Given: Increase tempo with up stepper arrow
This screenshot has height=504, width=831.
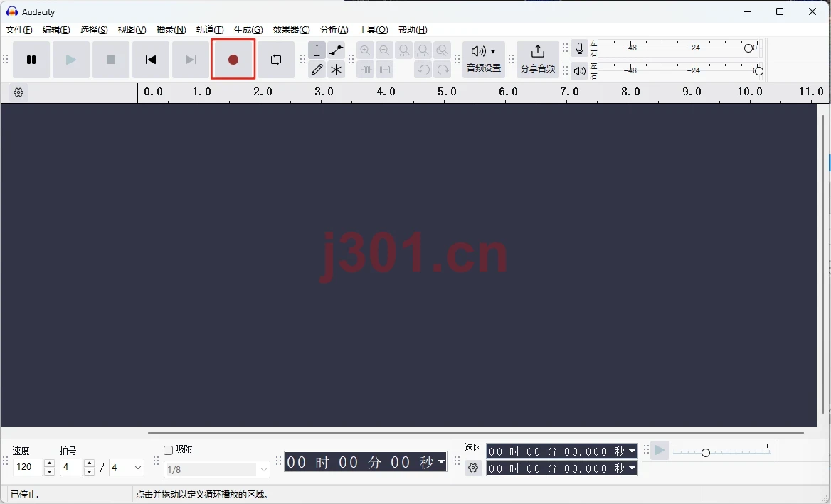Looking at the screenshot, I should (49, 463).
